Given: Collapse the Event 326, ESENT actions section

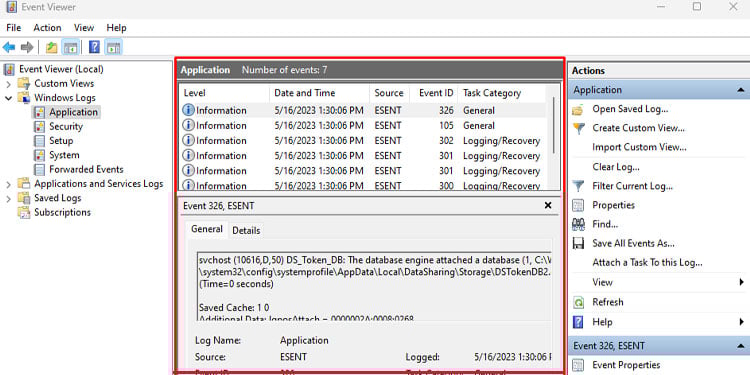Looking at the screenshot, I should click(740, 346).
